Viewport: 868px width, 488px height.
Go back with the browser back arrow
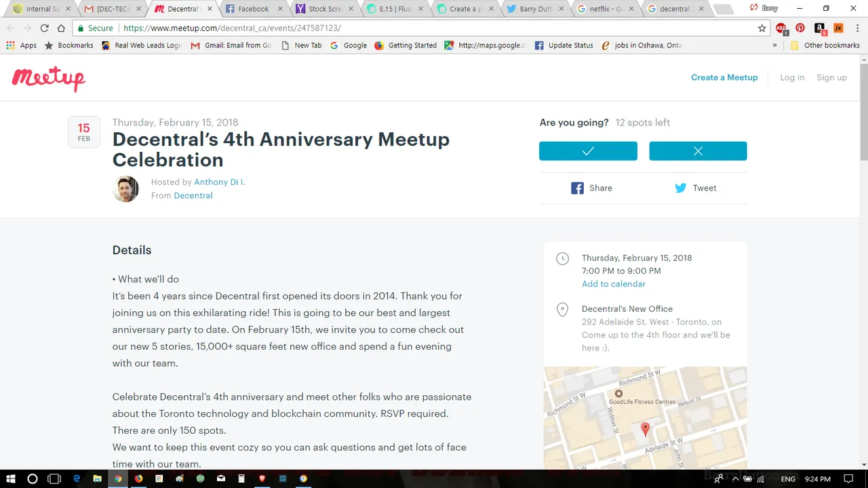[10, 28]
